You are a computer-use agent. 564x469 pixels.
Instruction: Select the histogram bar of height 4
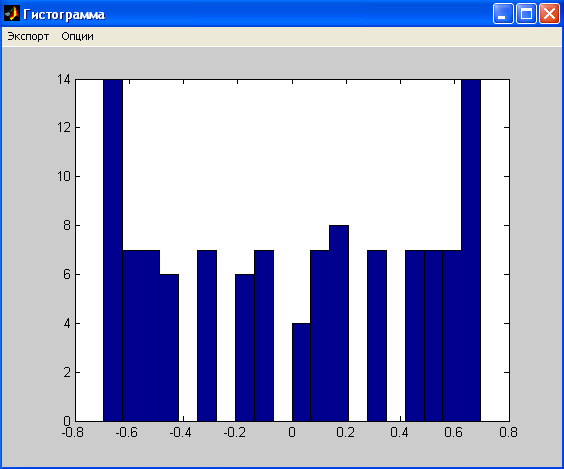301,372
